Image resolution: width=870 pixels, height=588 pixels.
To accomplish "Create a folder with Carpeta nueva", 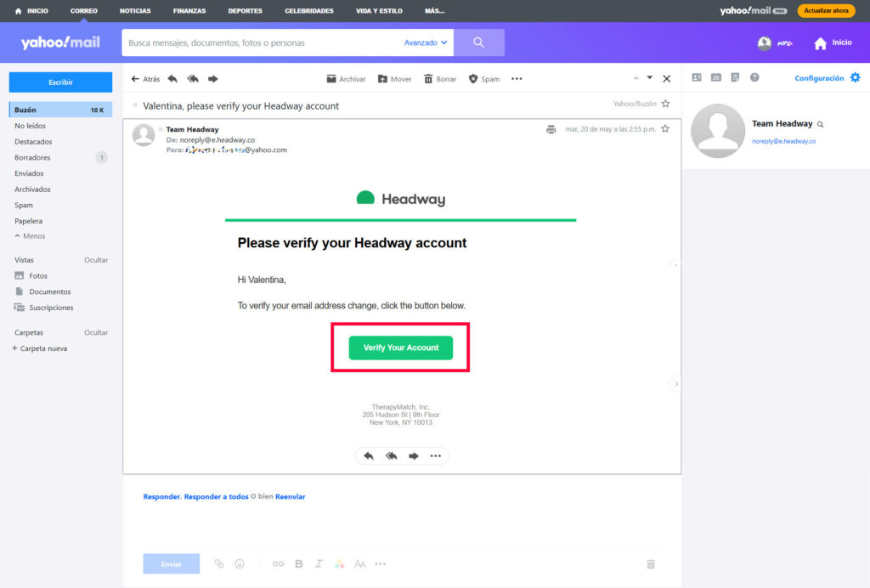I will (39, 348).
